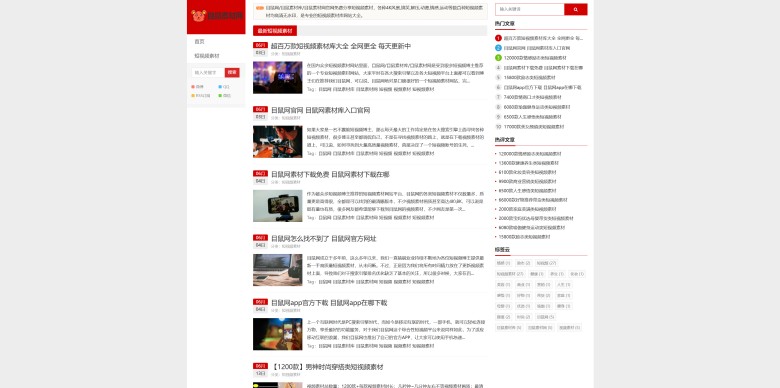780x388 pixels.
Task: Click the red 搜索 button in left sidebar
Action: 232,73
